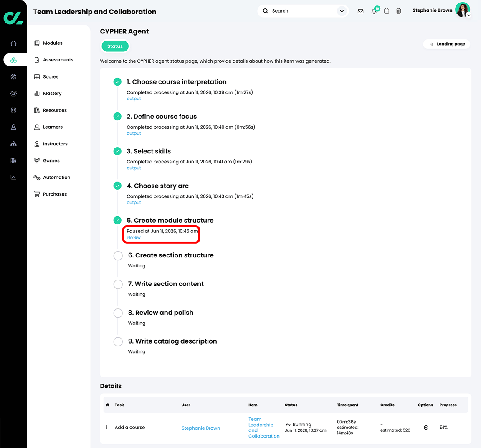Click the green checkmark for Create module structure
Viewport: 481px width, 448px height.
117,220
